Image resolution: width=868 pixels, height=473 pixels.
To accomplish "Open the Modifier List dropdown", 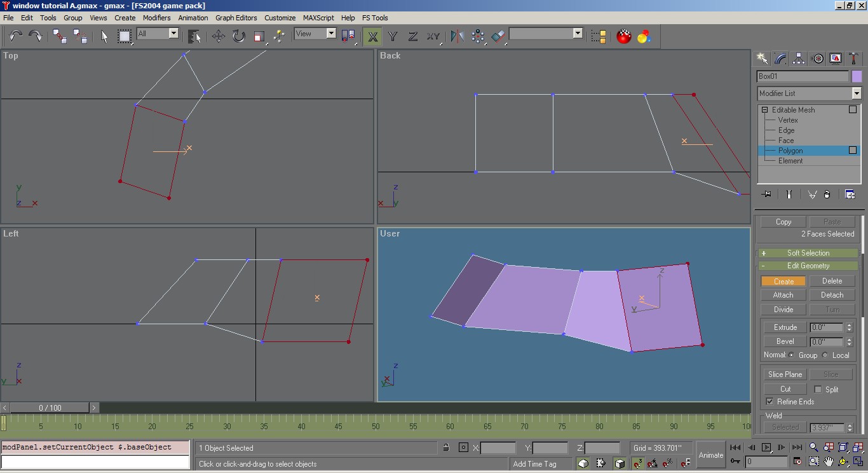I will tap(856, 93).
